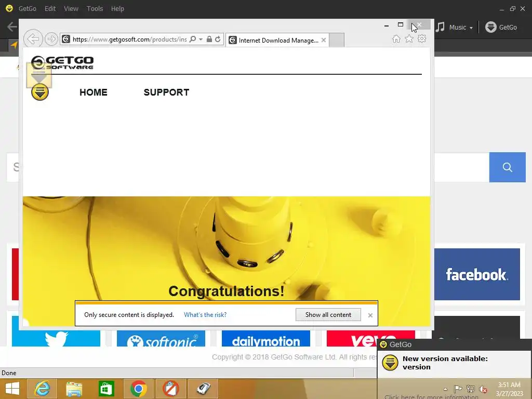Launch Google Chrome from the taskbar

(x=138, y=389)
